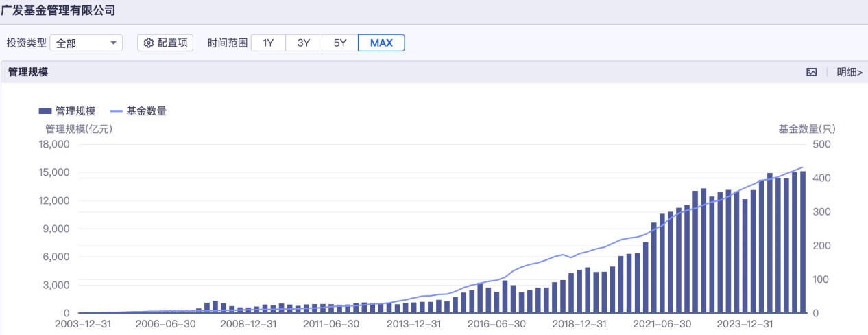Screen dimensions: 868x335
Task: Toggle the 基金数量 line series in legend
Action: click(x=138, y=111)
